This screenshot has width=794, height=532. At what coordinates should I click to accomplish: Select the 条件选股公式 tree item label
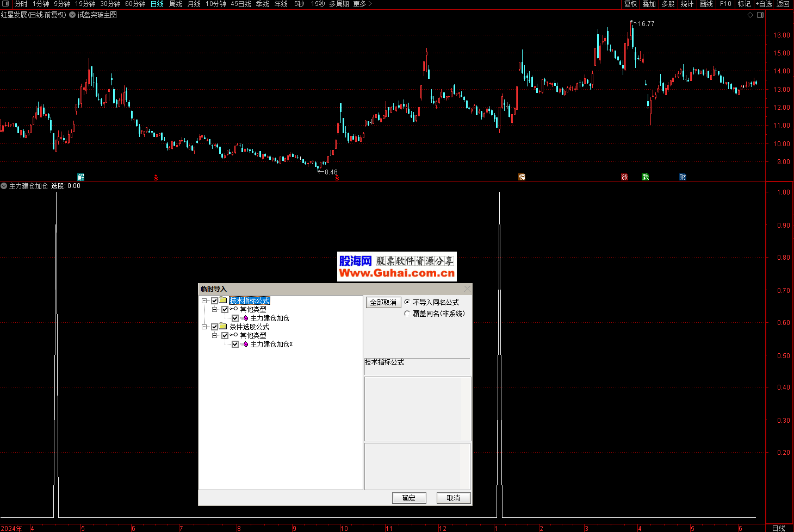(x=249, y=327)
